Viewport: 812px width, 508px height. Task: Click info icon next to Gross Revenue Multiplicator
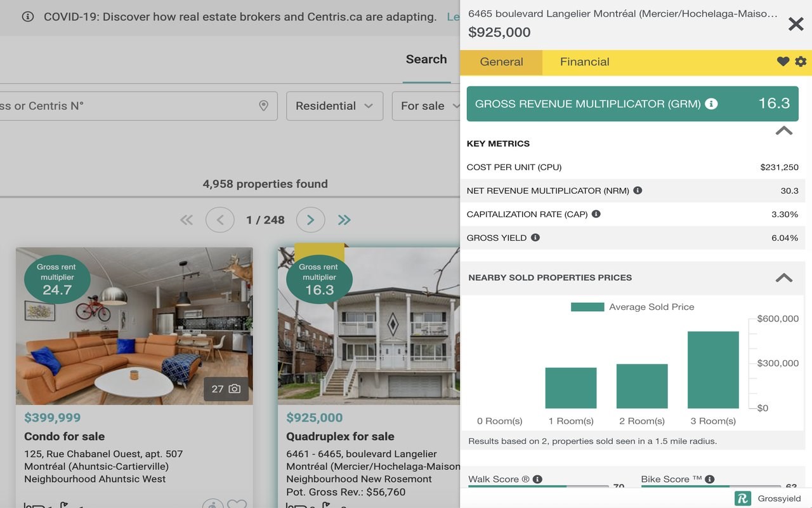[711, 104]
